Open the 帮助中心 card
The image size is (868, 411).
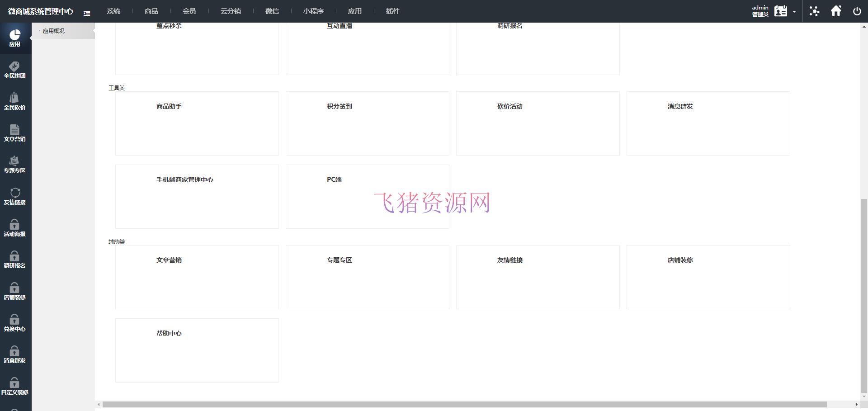(197, 350)
